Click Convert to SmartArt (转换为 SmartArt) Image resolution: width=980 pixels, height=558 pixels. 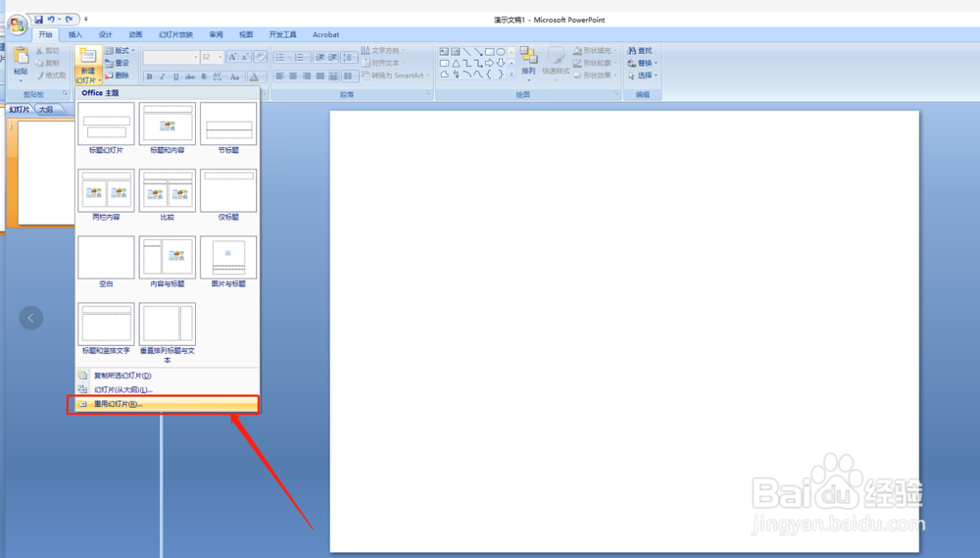[396, 76]
